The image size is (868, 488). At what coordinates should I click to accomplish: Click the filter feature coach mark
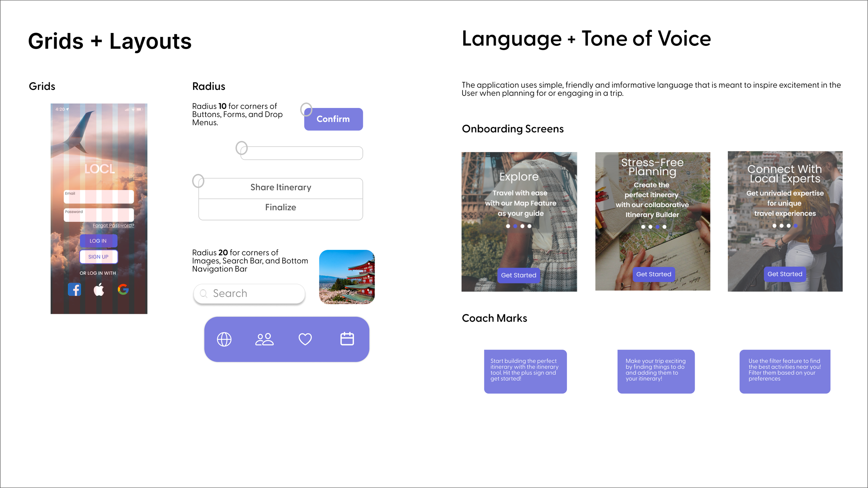click(785, 371)
